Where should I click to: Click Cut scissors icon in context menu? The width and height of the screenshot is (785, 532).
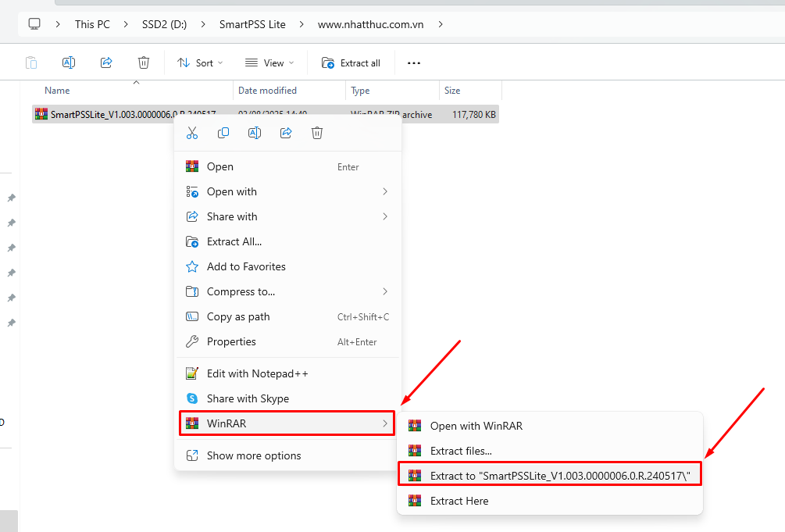click(x=191, y=133)
